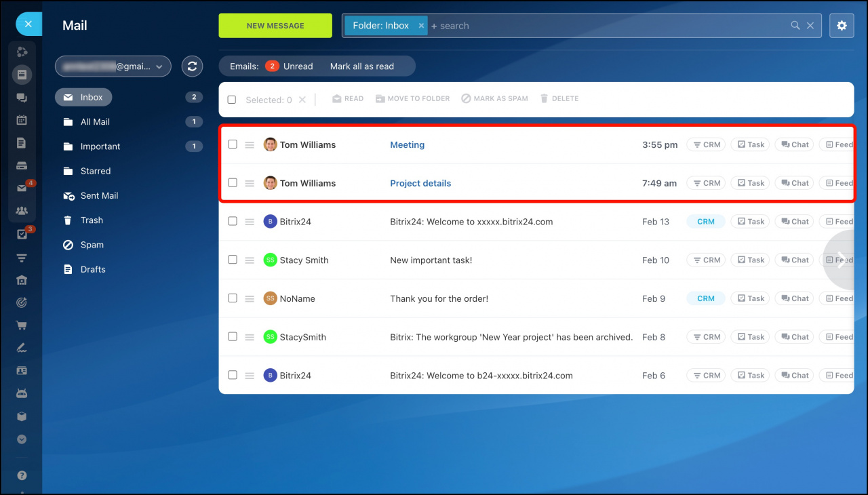Open the Goals target icon in left rail

(x=22, y=302)
